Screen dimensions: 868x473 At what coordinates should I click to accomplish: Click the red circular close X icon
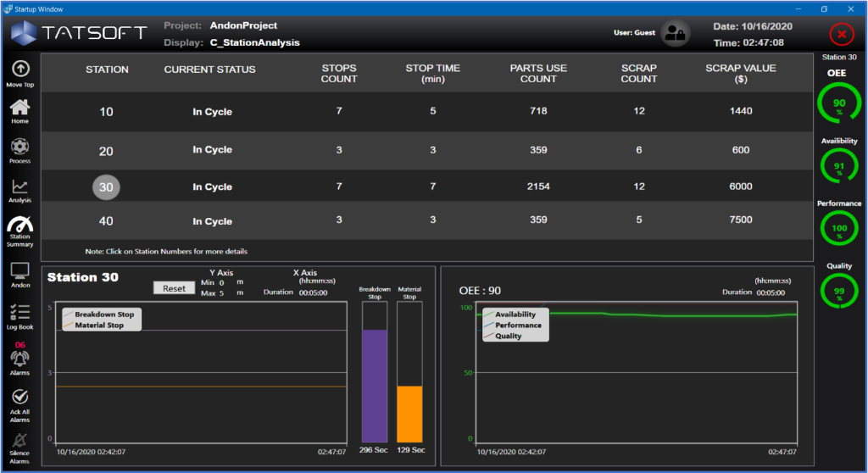click(x=841, y=35)
